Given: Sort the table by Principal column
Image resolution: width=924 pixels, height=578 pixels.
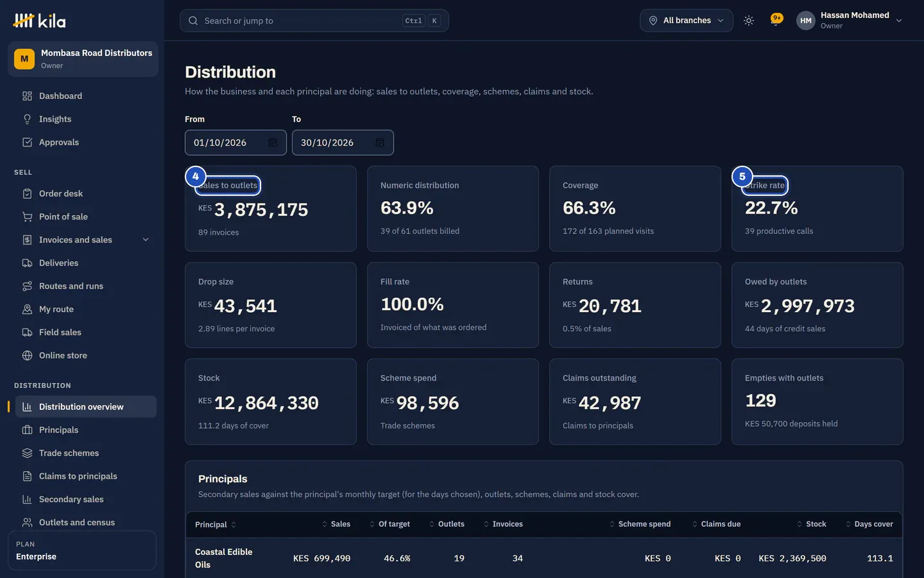Looking at the screenshot, I should (216, 525).
